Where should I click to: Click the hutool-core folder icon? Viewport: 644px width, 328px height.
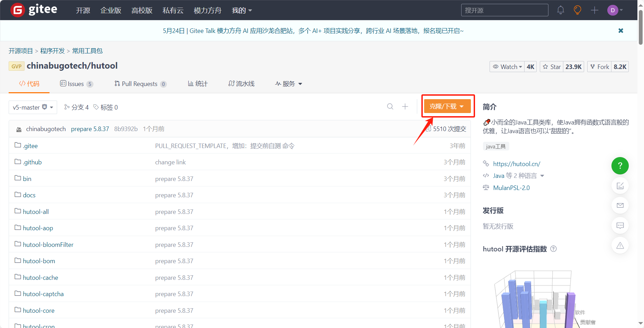point(18,310)
